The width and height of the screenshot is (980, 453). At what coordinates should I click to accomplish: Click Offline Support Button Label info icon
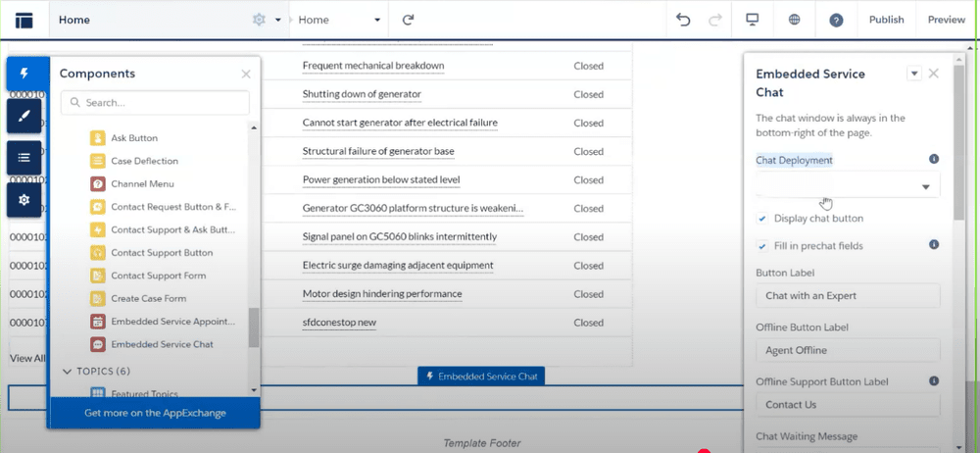(x=934, y=380)
